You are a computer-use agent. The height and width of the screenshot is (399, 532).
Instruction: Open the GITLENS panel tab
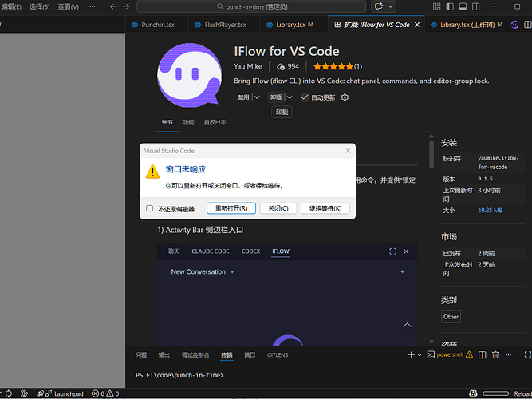pos(278,354)
